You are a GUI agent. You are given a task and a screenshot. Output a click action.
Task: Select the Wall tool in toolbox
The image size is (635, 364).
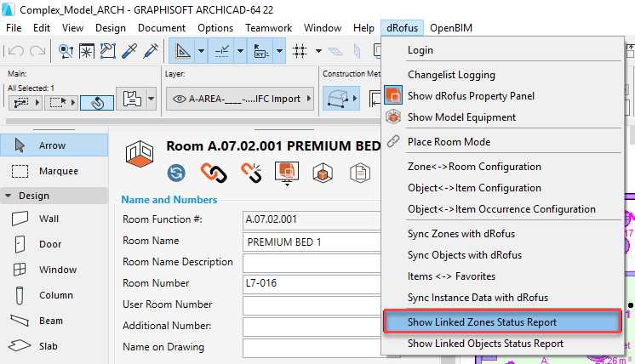click(x=49, y=219)
